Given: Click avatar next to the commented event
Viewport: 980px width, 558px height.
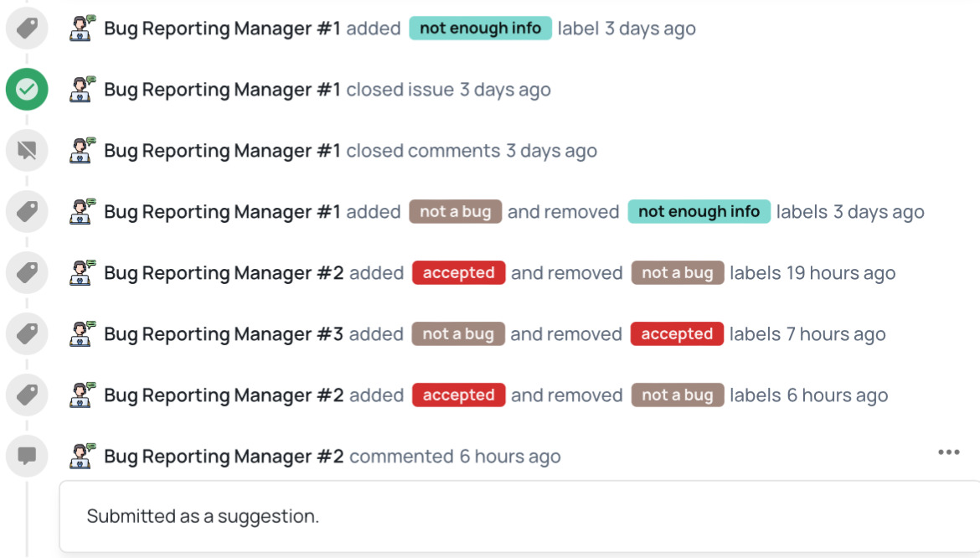Looking at the screenshot, I should [x=82, y=457].
